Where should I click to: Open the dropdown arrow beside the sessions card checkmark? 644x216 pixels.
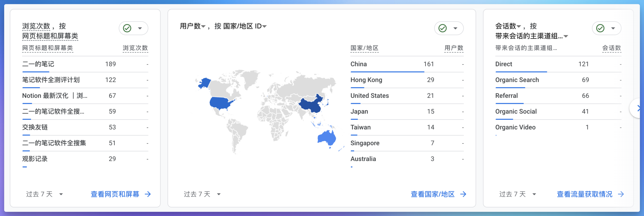[613, 28]
